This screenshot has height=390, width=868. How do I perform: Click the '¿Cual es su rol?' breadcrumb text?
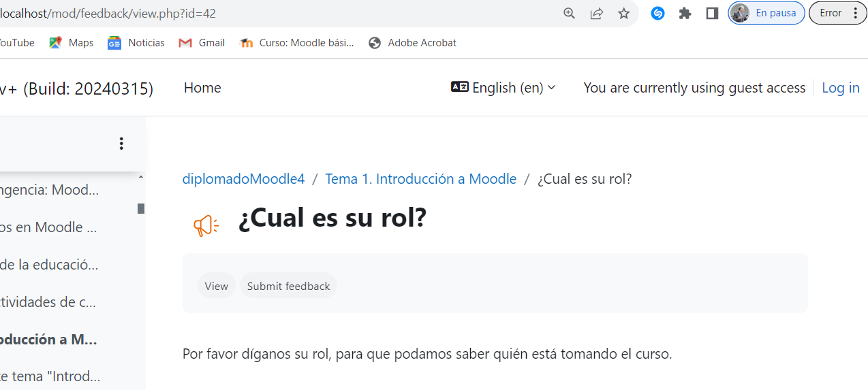click(585, 179)
